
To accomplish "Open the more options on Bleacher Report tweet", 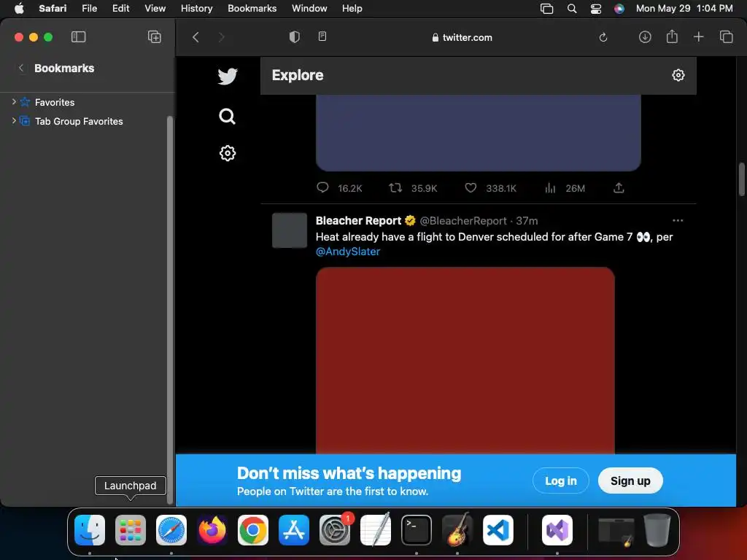I will pos(678,220).
